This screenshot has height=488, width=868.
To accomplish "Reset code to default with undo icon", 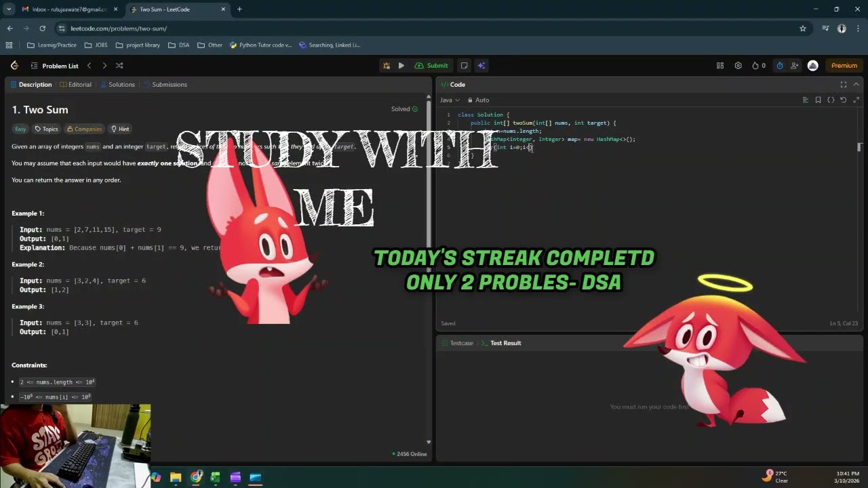I will pos(843,100).
